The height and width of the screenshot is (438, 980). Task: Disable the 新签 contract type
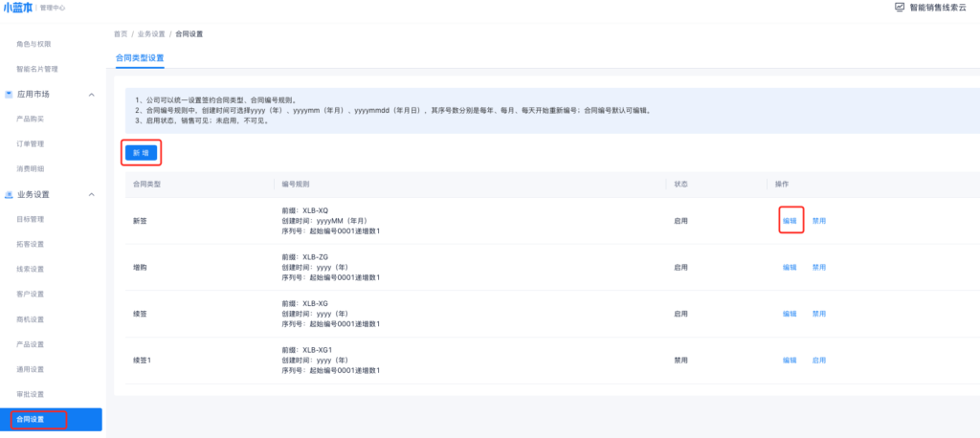click(x=818, y=220)
